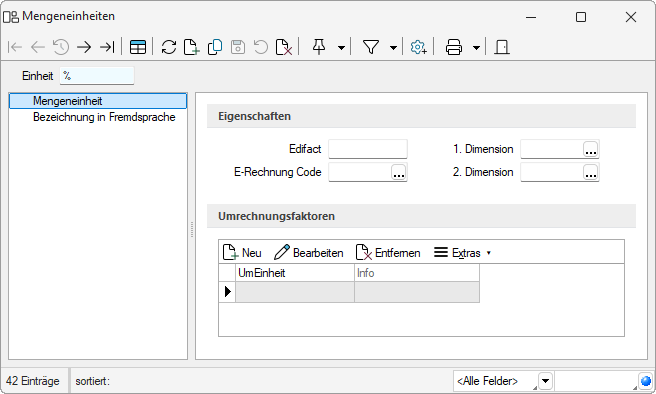Open E-Rechnung Code lookup button
This screenshot has height=394, width=656.
399,172
